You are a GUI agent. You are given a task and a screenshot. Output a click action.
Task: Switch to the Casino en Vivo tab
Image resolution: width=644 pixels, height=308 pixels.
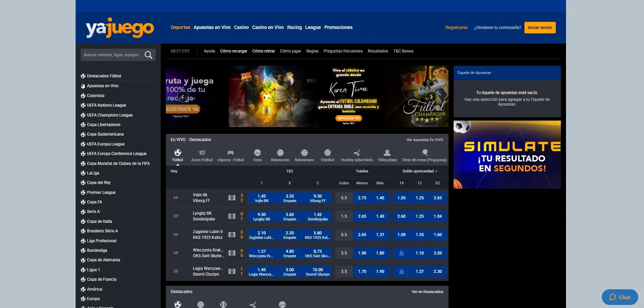click(x=268, y=27)
